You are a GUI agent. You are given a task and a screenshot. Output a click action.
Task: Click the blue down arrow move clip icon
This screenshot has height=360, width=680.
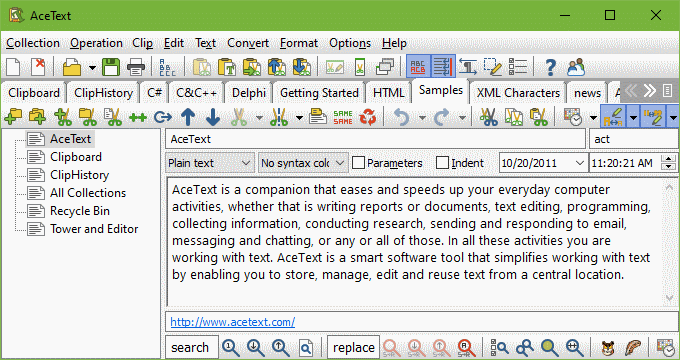click(213, 117)
